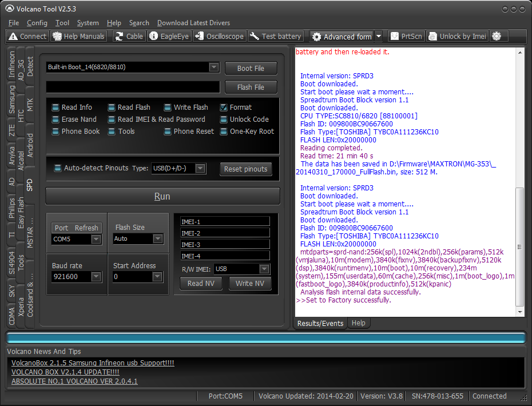Click the IMEI-3 input field
The height and width of the screenshot is (406, 532).
225,244
